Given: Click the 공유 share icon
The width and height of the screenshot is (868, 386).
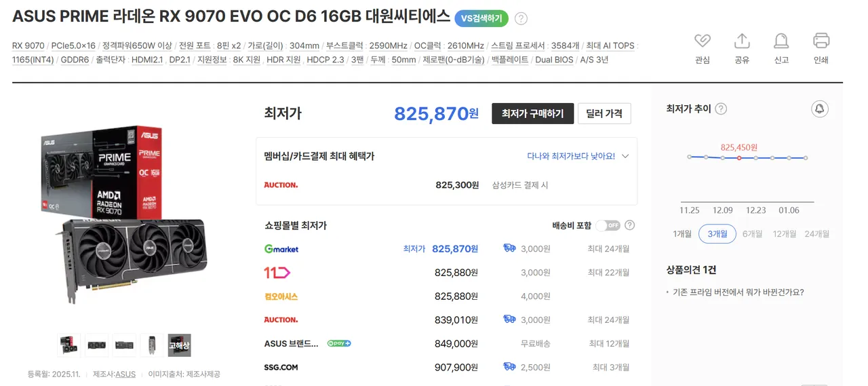Looking at the screenshot, I should [x=742, y=41].
